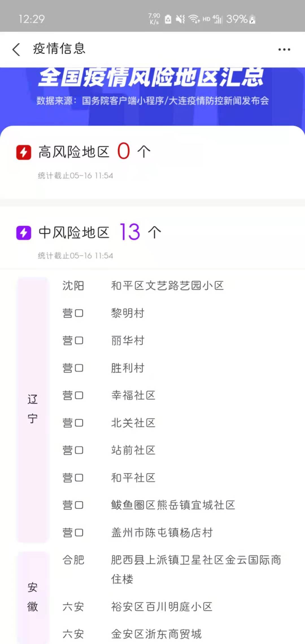Open the 沈阳 和平区文艺路艺园小区 entry
Screen dimensions: 305x644
coord(167,286)
